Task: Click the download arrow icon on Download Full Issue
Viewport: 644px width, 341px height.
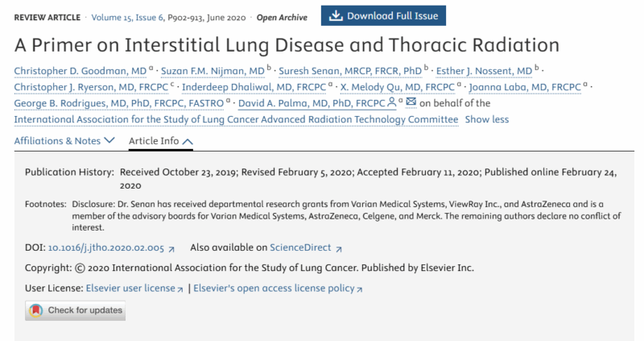Action: click(x=336, y=15)
